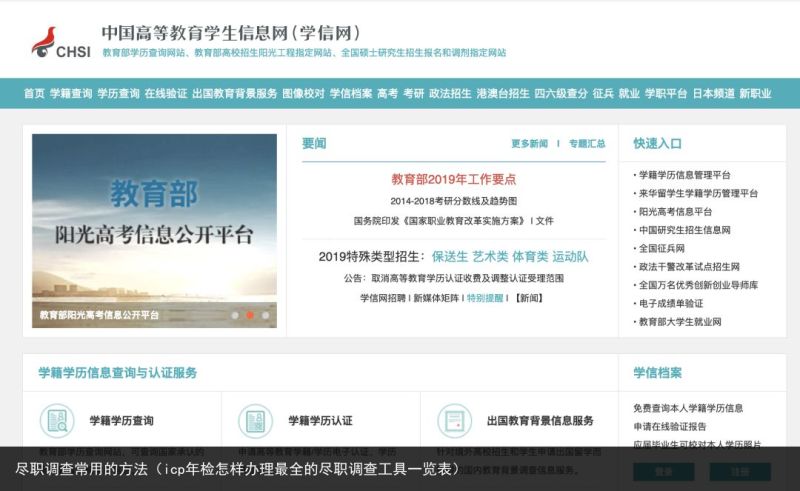Open 保送生 admissions link

point(449,256)
